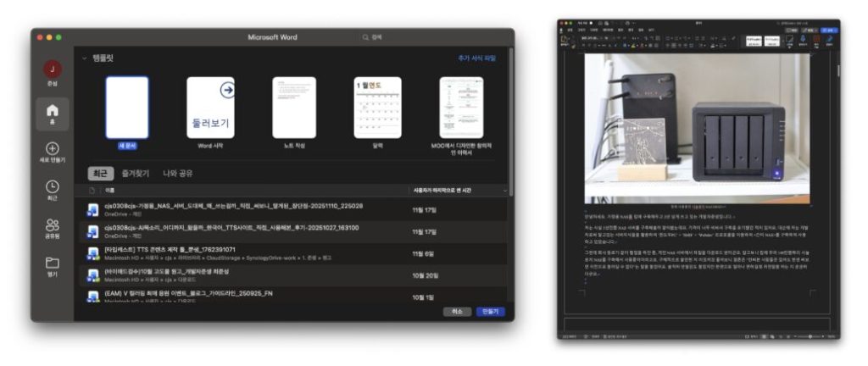This screenshot has height=366, width=868.
Task: Switch to the 즐겨찾기 tab
Action: click(x=135, y=173)
